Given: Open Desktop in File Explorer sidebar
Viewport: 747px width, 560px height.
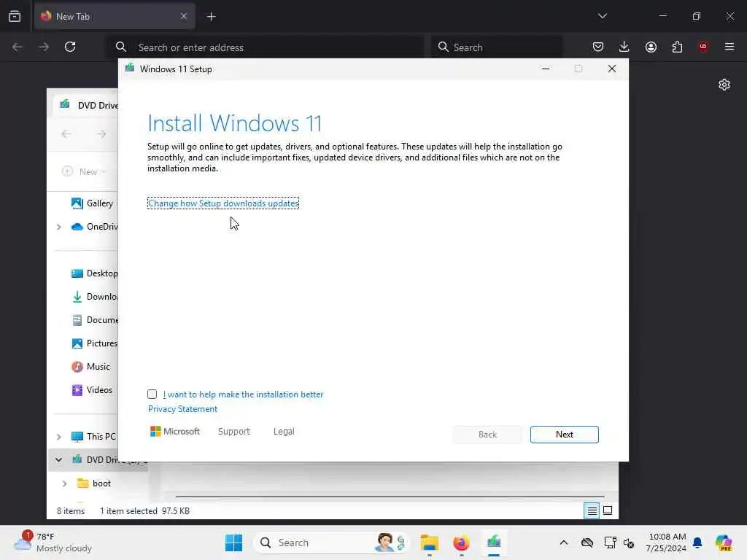Looking at the screenshot, I should pyautogui.click(x=94, y=273).
